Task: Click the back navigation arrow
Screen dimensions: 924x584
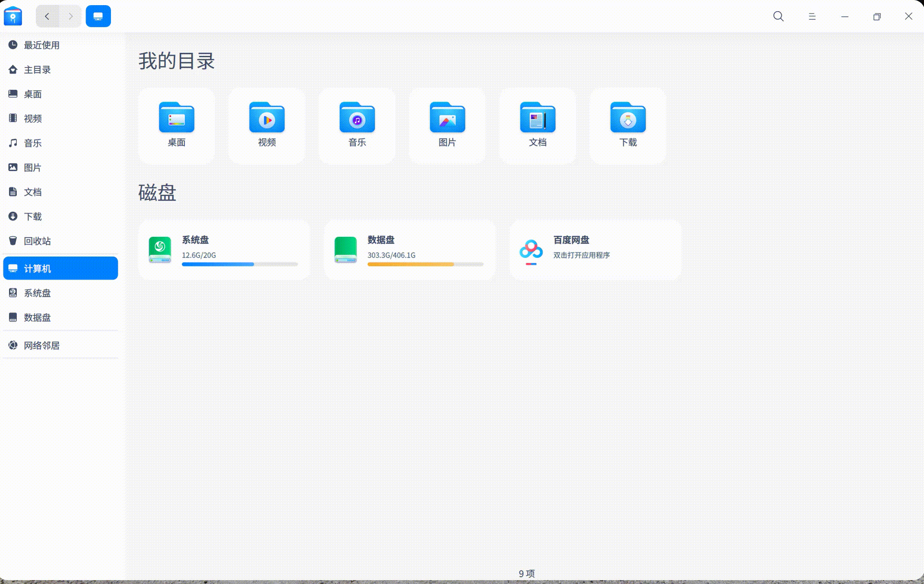Action: tap(47, 16)
